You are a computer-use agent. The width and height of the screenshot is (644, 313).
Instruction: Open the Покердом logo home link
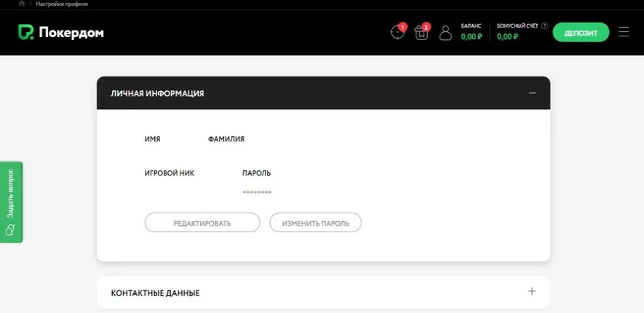pos(61,33)
